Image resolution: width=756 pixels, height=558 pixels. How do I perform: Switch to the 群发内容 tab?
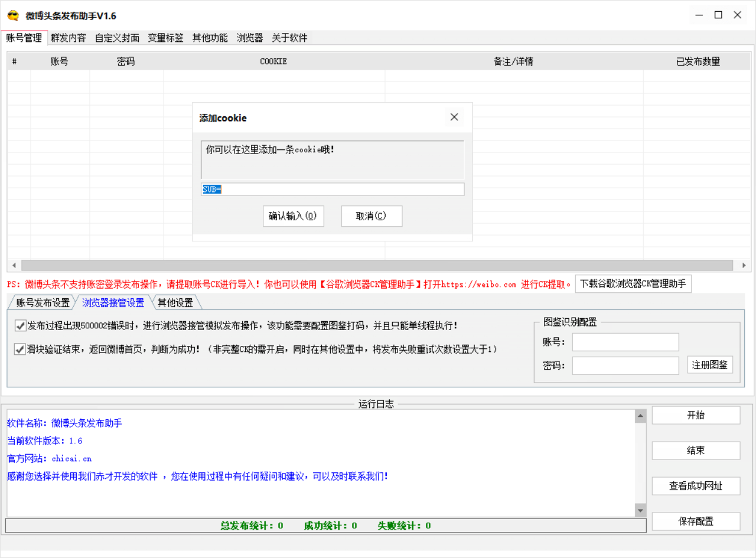(x=69, y=38)
